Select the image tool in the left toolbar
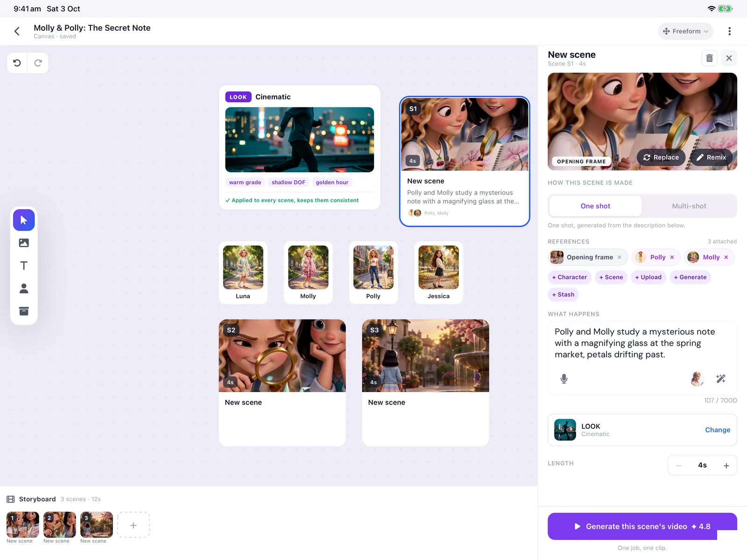Screen dimensions: 747x560 [24, 243]
